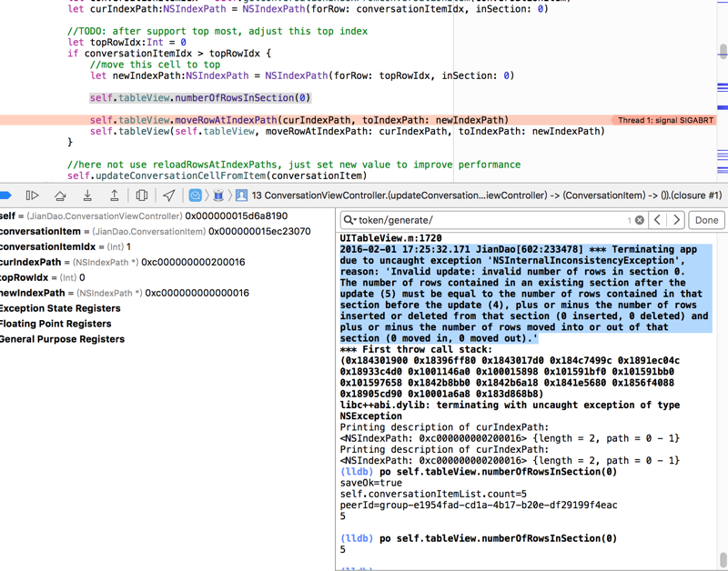Click the saveOk=true console line
The height and width of the screenshot is (571, 728).
[371, 483]
